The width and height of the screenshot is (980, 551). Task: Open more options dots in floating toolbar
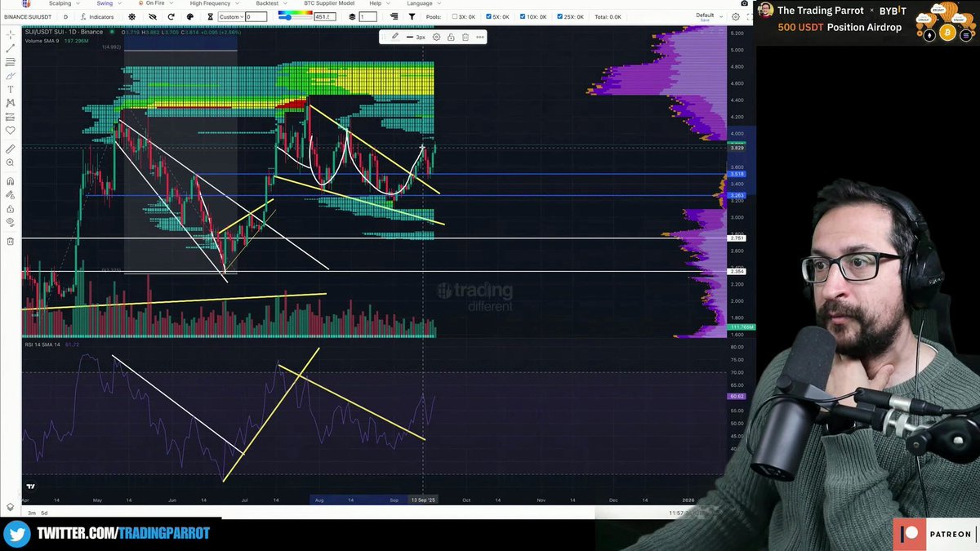480,37
